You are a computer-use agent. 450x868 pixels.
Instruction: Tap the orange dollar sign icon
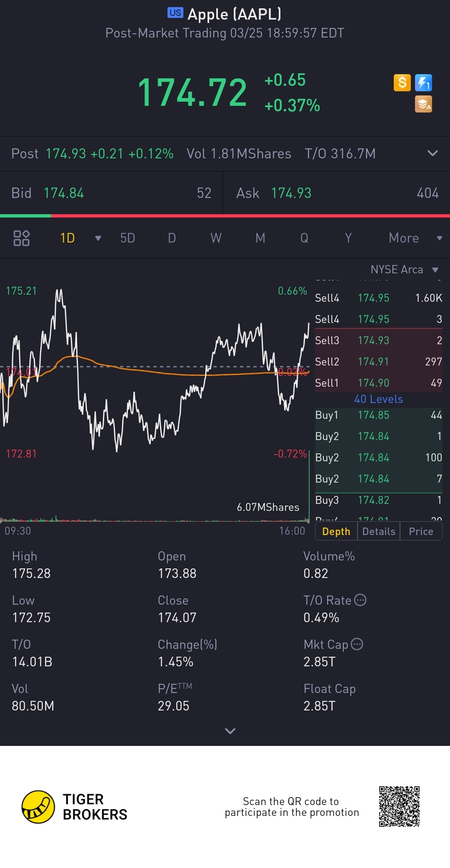[402, 83]
